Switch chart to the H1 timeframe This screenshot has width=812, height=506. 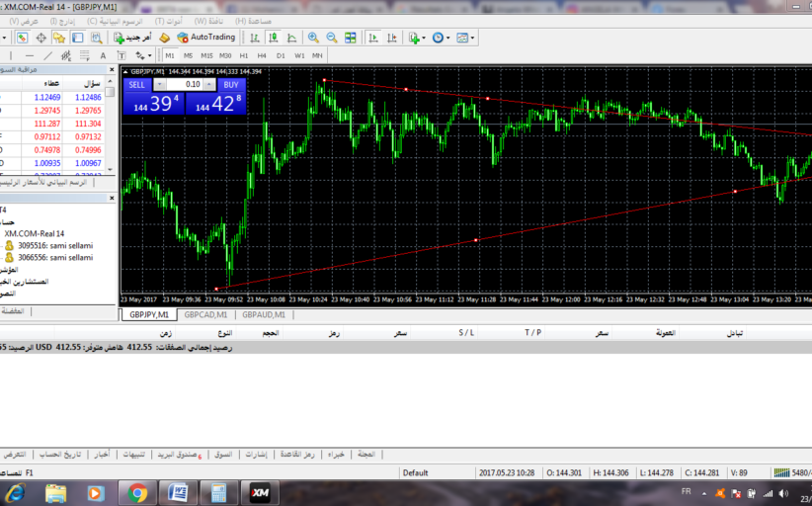click(x=244, y=55)
